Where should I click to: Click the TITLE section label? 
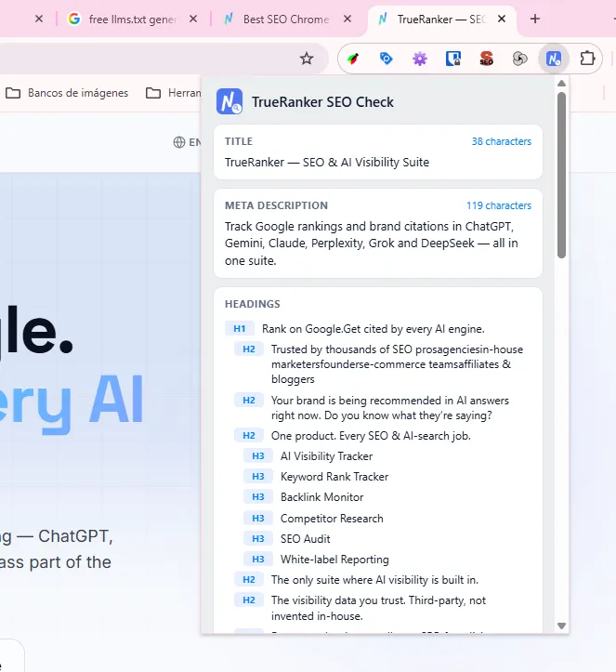coord(239,141)
